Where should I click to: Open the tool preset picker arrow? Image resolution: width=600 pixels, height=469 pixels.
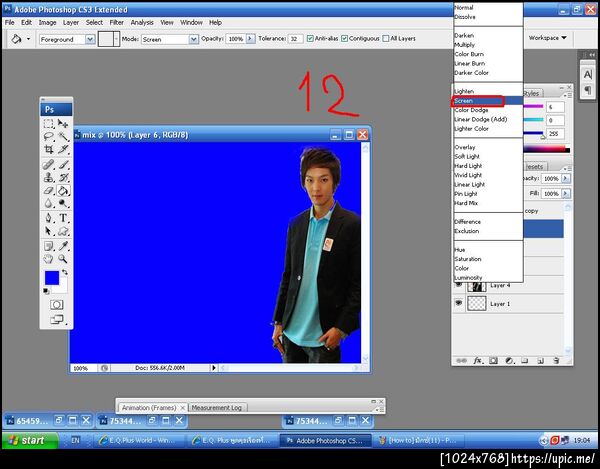tap(28, 39)
